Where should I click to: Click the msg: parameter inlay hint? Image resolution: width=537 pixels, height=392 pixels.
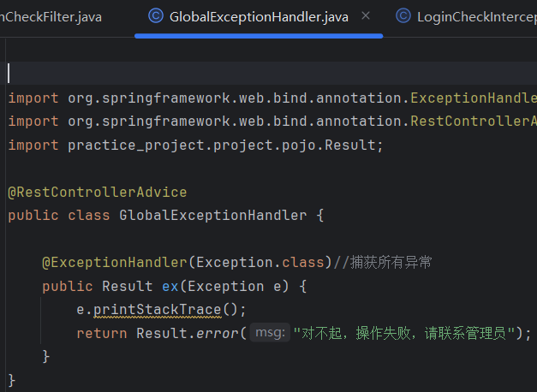point(270,333)
